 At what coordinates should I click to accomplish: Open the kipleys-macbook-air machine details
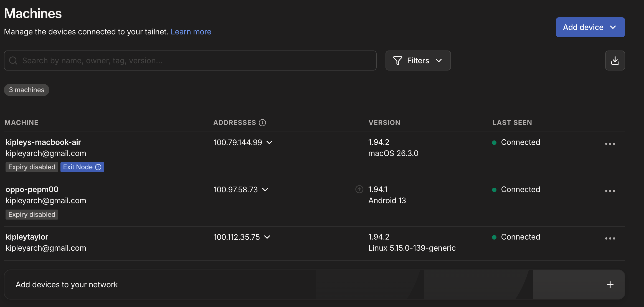43,142
